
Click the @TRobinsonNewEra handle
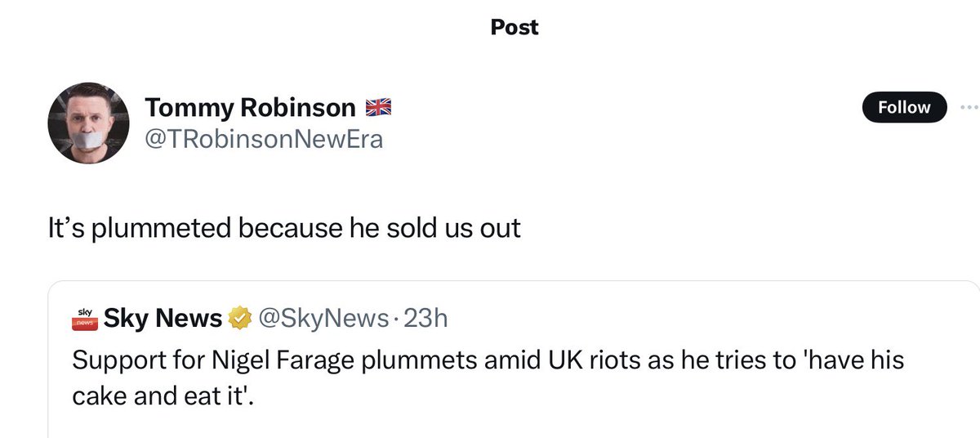coord(263,140)
